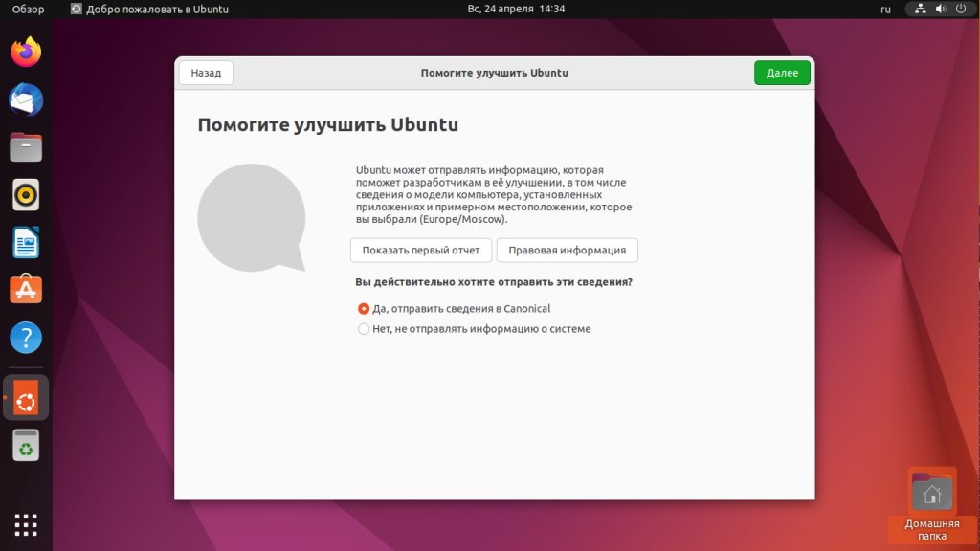Launch Rhythmbox music player

pyautogui.click(x=26, y=195)
